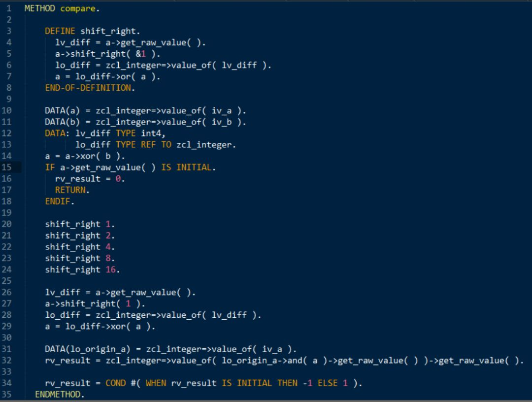Place cursor on the METHOD keyword
This screenshot has height=402, width=532.
tap(40, 8)
